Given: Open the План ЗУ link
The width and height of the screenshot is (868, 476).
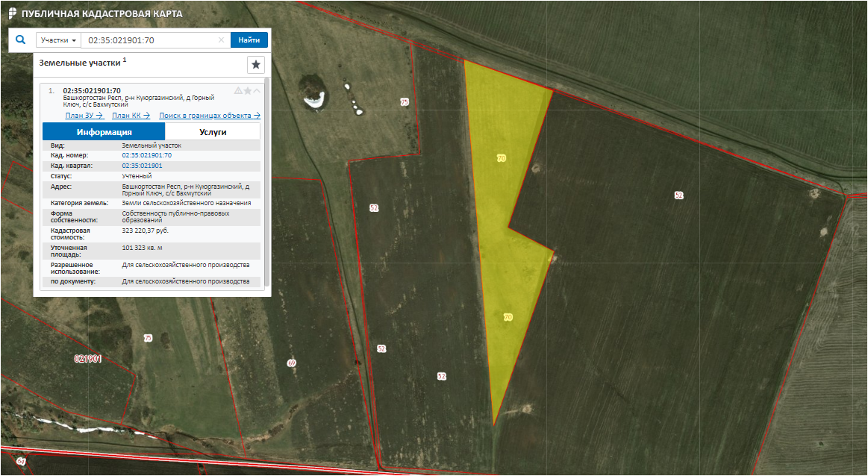Looking at the screenshot, I should click(x=84, y=116).
